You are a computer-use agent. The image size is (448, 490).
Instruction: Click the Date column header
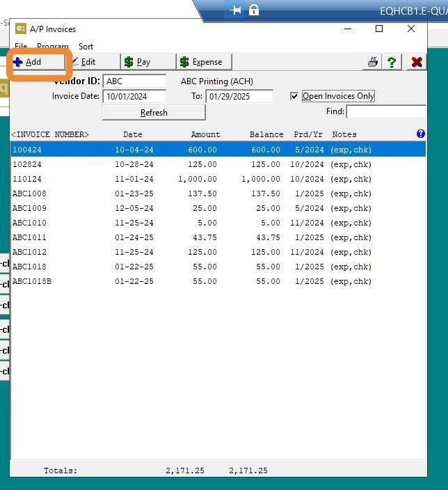[133, 134]
